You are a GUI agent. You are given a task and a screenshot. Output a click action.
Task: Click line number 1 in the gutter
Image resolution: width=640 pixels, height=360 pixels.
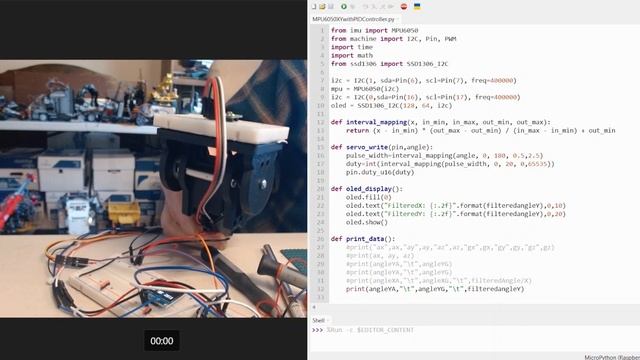(322, 31)
